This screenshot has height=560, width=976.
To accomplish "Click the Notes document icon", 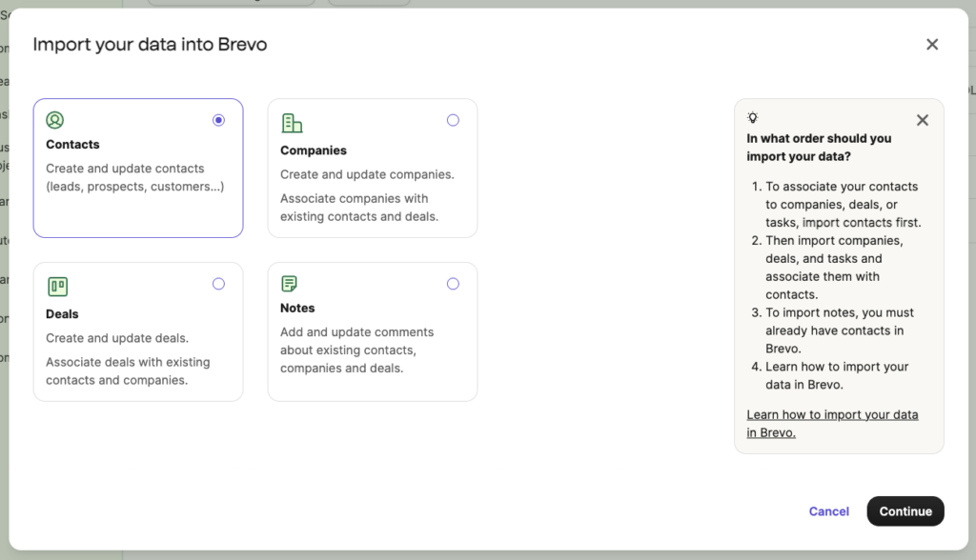I will pos(290,284).
